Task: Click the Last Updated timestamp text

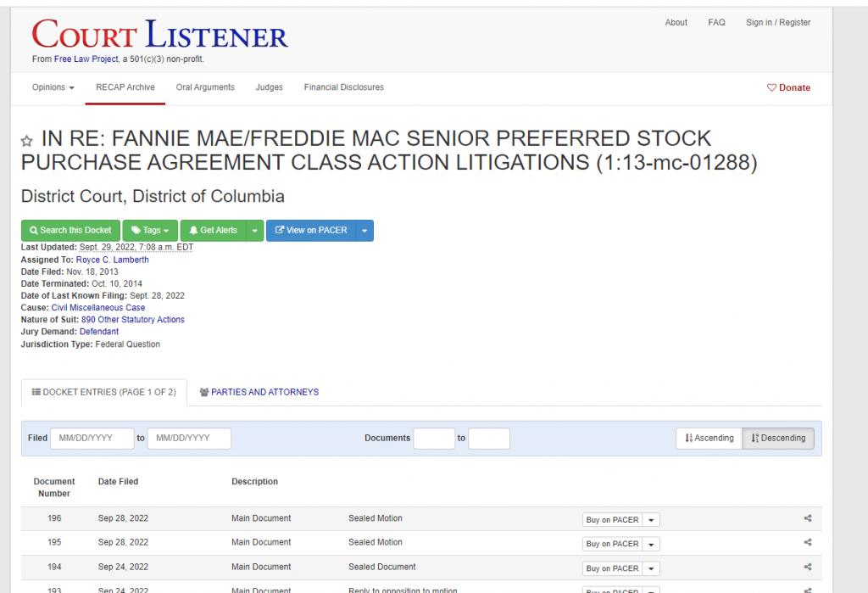Action: coord(136,247)
